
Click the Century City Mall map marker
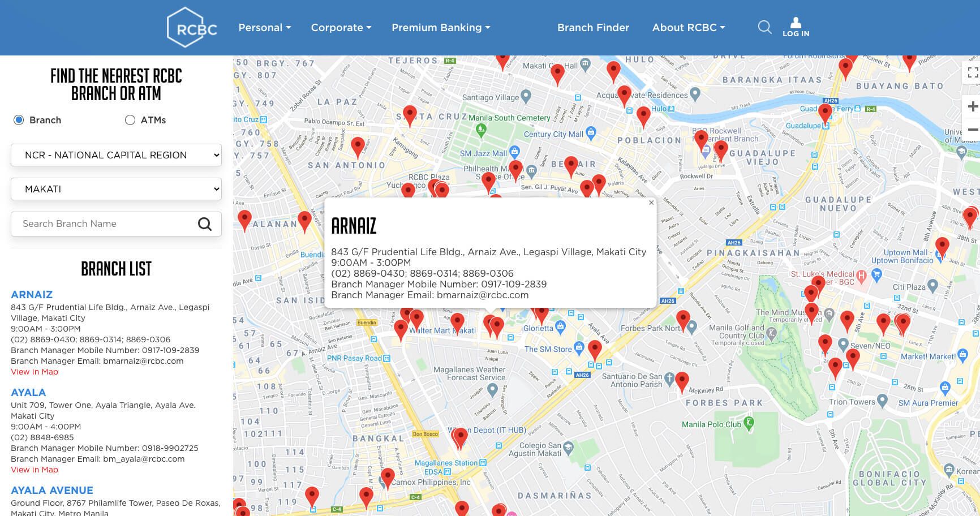(591, 134)
